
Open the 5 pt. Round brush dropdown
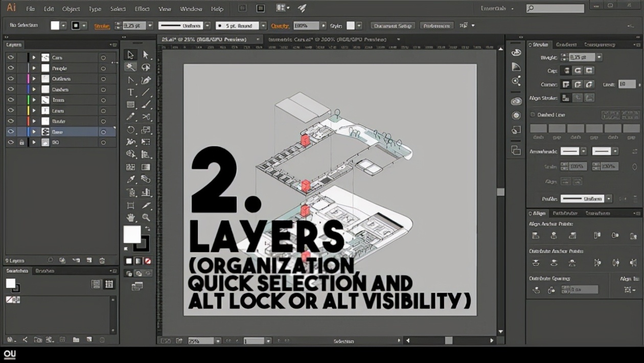[263, 26]
